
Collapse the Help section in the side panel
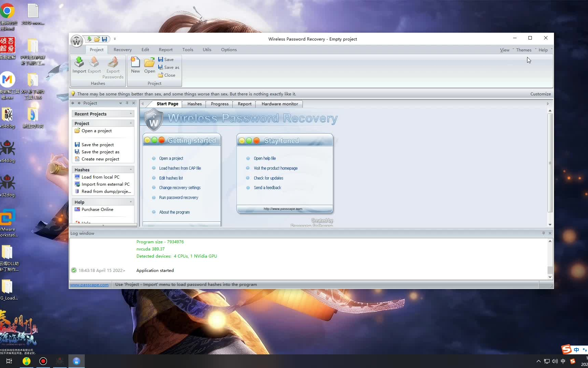click(131, 202)
